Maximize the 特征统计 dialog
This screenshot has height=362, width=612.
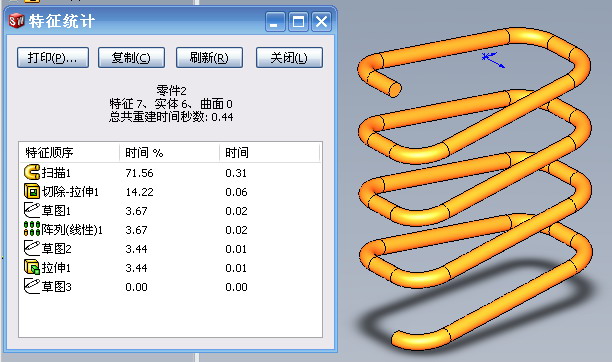(x=298, y=21)
